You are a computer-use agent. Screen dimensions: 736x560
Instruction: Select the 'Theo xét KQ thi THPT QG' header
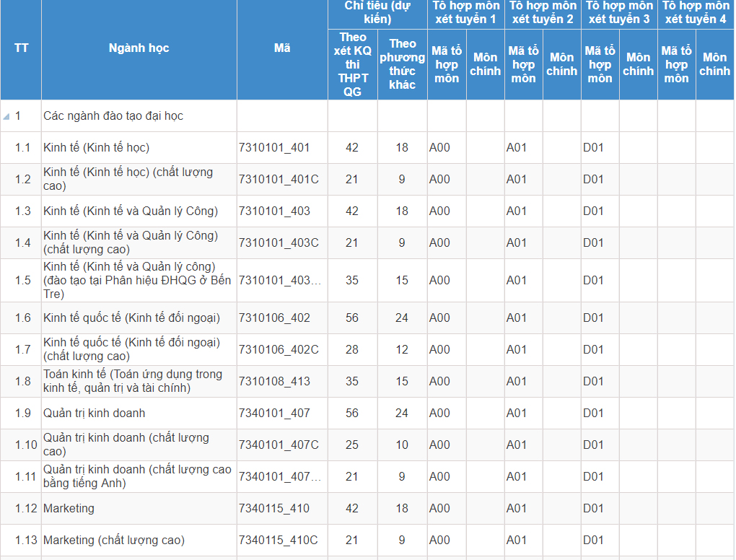352,64
